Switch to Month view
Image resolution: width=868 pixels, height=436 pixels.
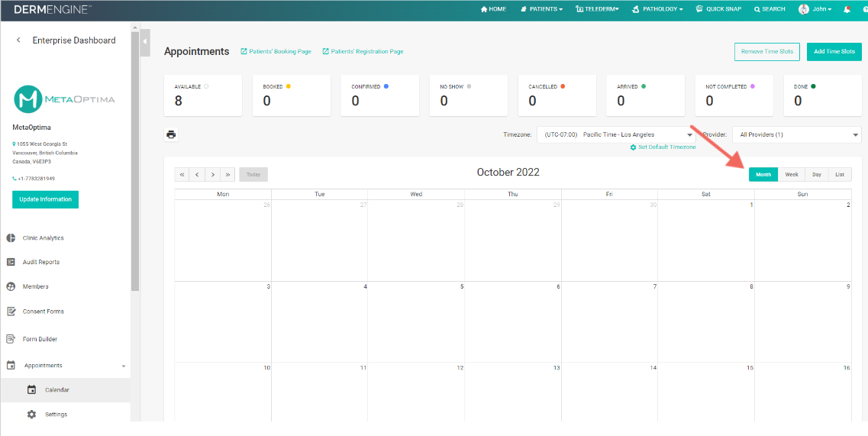(763, 175)
